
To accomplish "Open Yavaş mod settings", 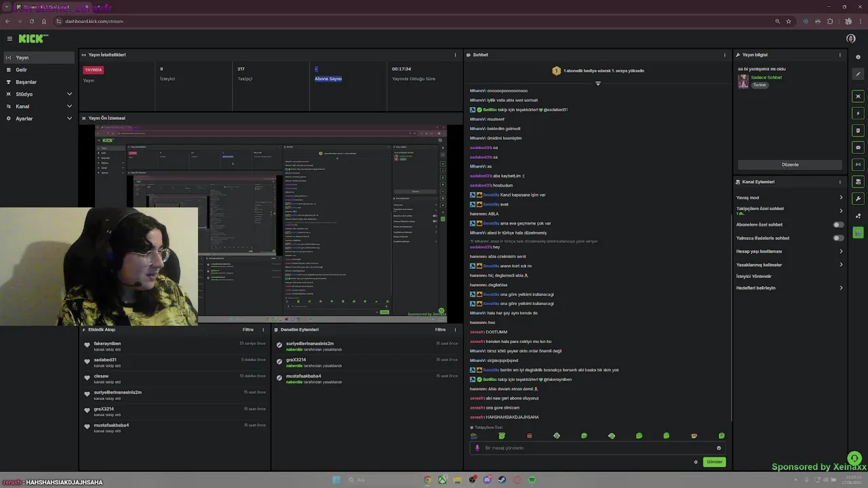I will [790, 198].
